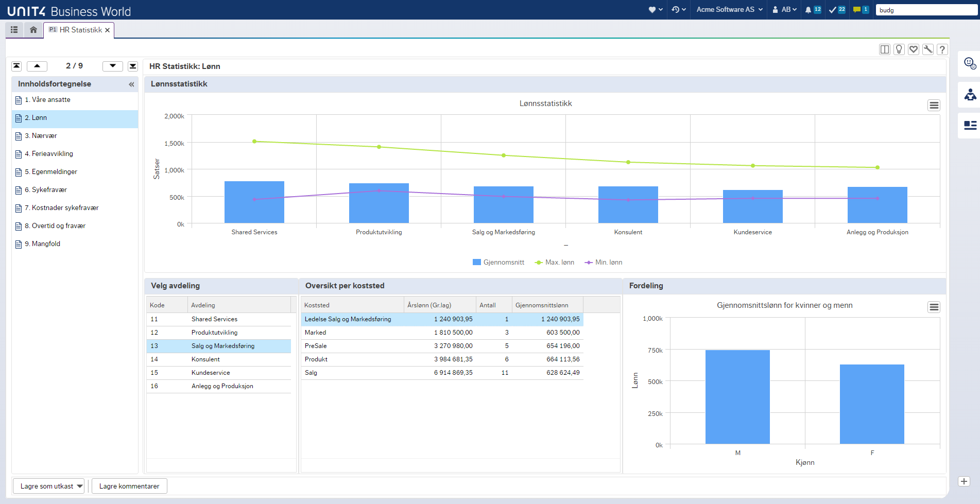This screenshot has height=504, width=980.
Task: Click the Shared Services bar in chart
Action: pos(254,202)
